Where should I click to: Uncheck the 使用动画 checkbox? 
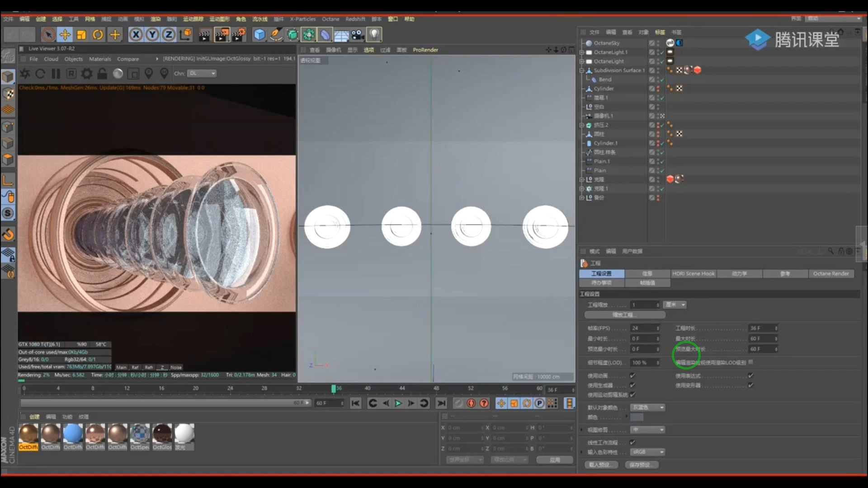coord(632,375)
